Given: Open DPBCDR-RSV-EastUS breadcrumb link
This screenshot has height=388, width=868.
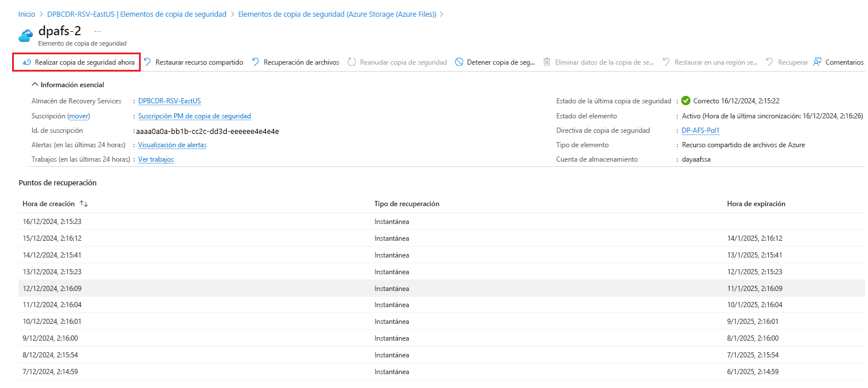Looking at the screenshot, I should pos(137,14).
